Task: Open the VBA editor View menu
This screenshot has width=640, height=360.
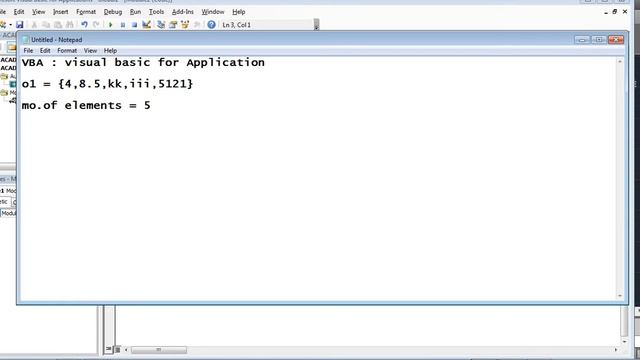Action: 39,12
